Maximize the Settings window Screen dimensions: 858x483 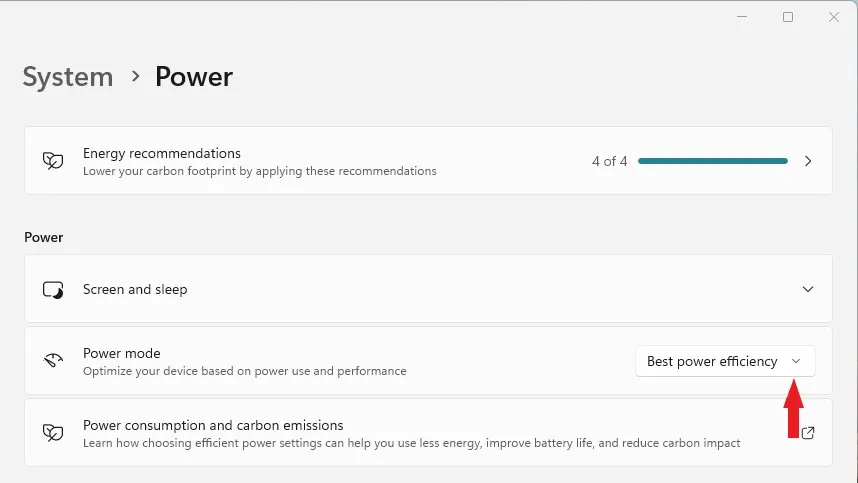[x=788, y=17]
